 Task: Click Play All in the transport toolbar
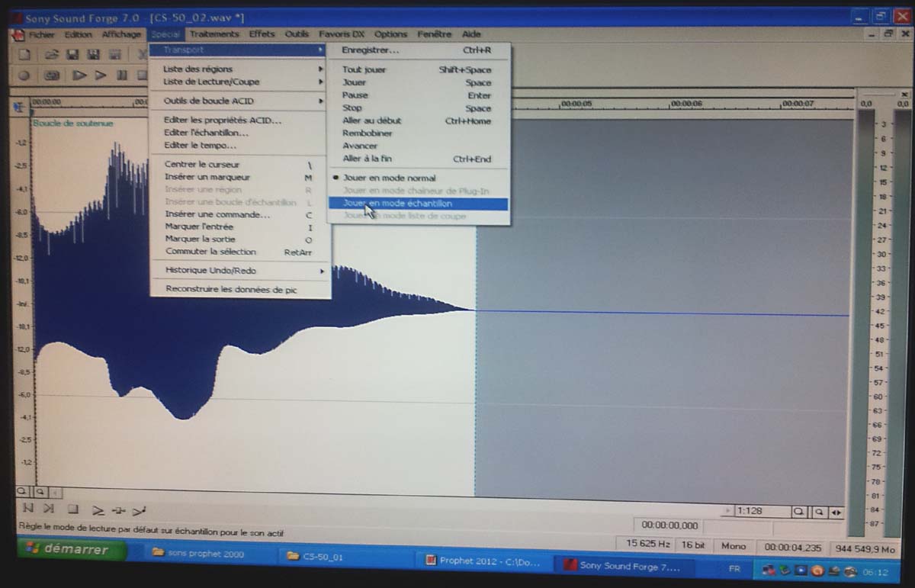(x=79, y=76)
